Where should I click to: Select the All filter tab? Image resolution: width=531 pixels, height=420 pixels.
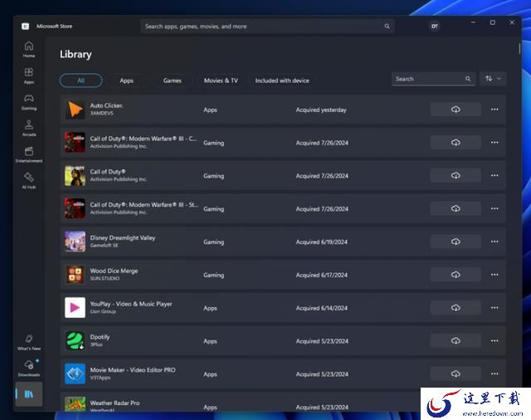click(81, 81)
